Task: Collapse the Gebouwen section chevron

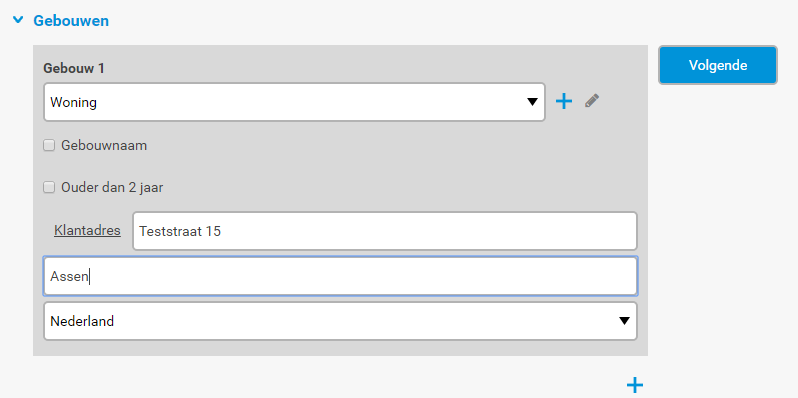Action: coord(18,20)
